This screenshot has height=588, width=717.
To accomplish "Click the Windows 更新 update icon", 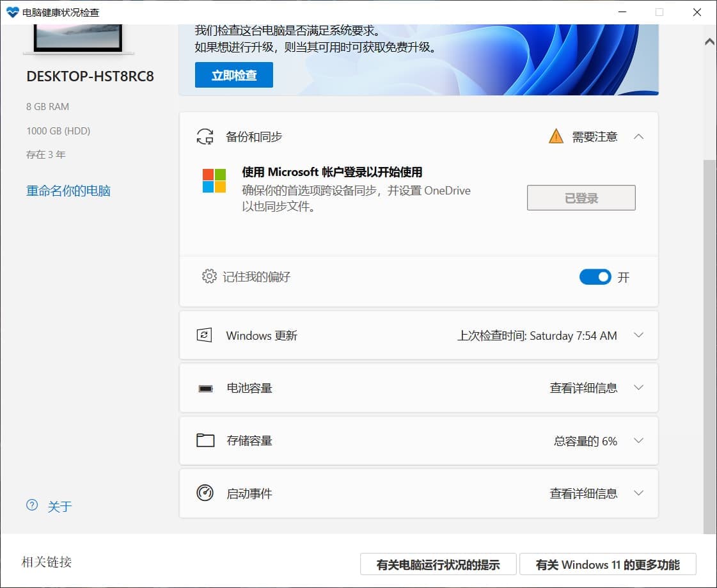I will (x=204, y=335).
